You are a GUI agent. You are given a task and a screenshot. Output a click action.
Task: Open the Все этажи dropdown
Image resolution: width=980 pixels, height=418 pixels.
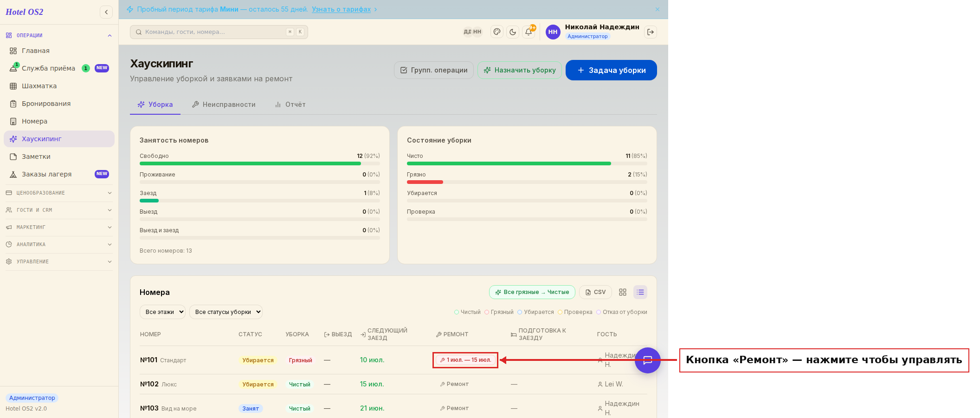[x=162, y=312]
